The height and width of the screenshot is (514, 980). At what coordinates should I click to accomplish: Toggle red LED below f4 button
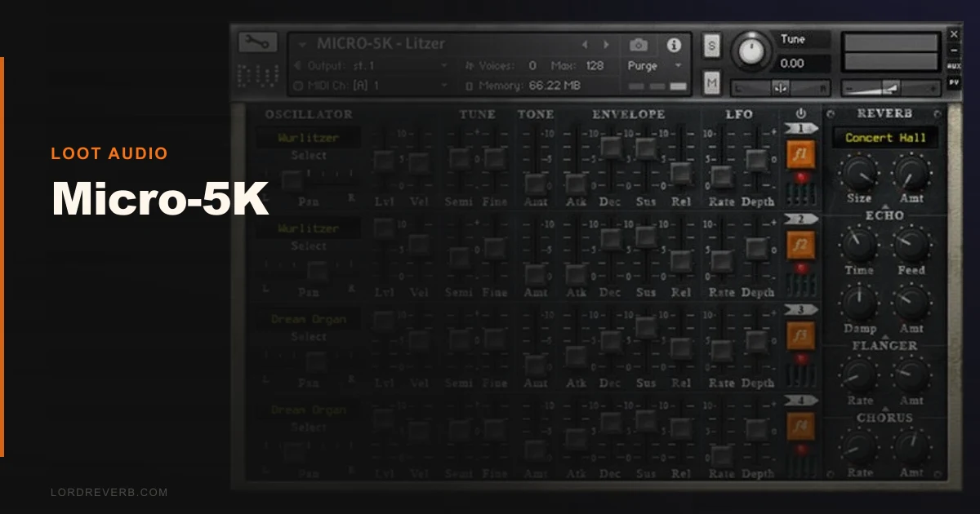[800, 449]
